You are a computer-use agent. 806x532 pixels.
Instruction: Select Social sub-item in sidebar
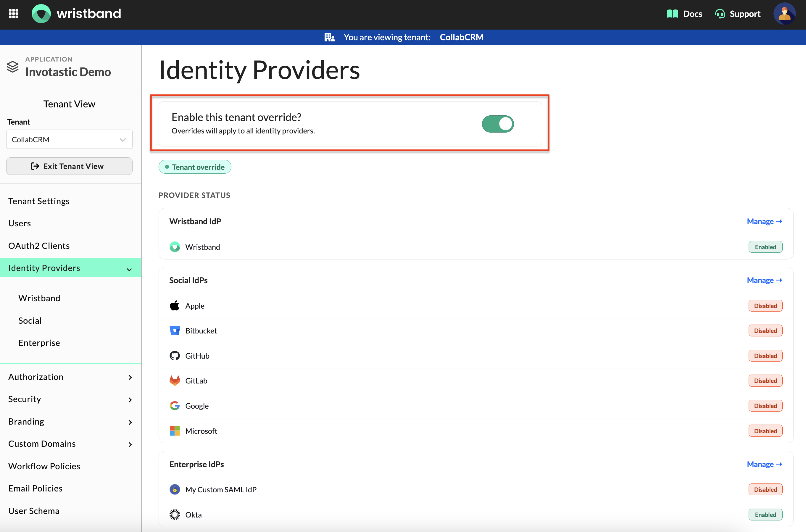[x=30, y=321]
